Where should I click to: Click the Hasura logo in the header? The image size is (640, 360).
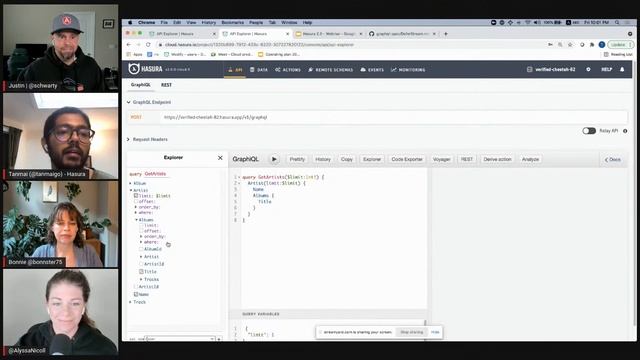click(145, 69)
